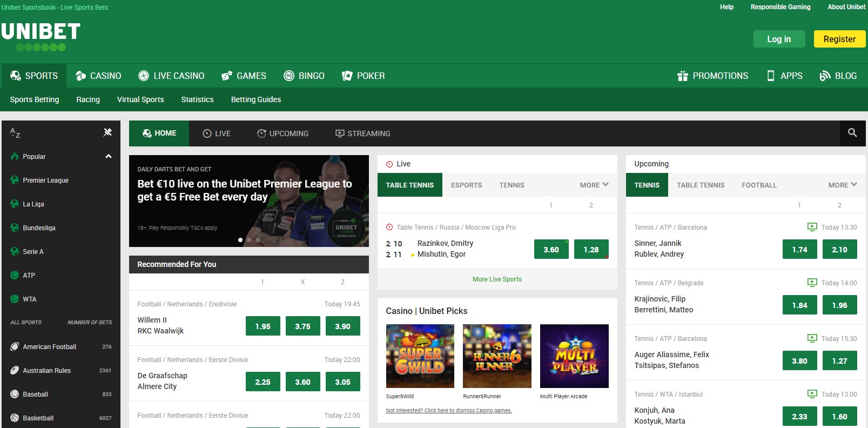Switch to the UPCOMING tab
868x428 pixels.
point(283,133)
